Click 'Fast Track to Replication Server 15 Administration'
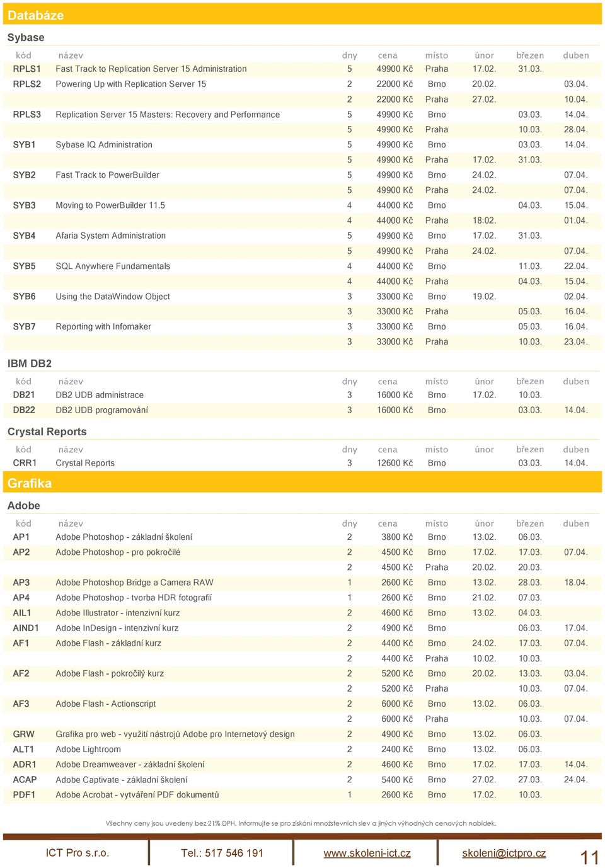 (x=151, y=69)
